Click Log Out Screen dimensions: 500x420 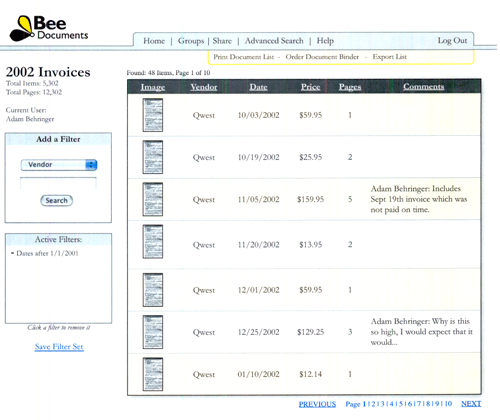click(x=452, y=41)
